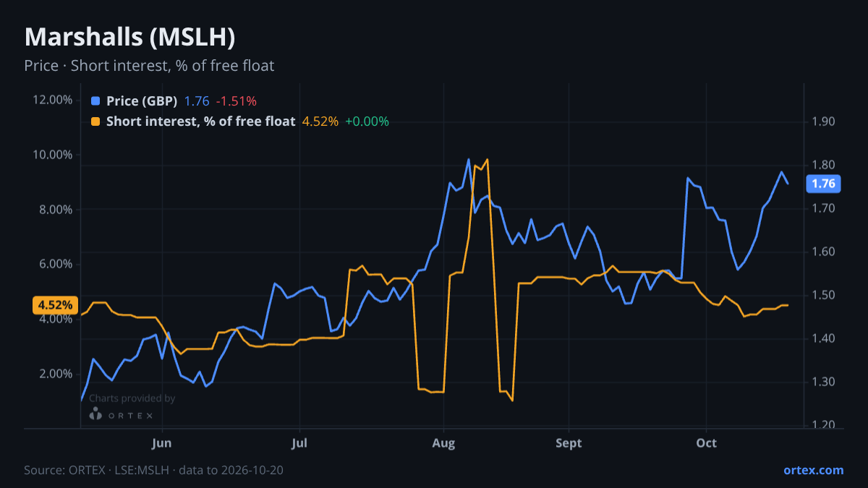Click the +0.00% short interest change value
Image resolution: width=868 pixels, height=488 pixels.
point(367,121)
